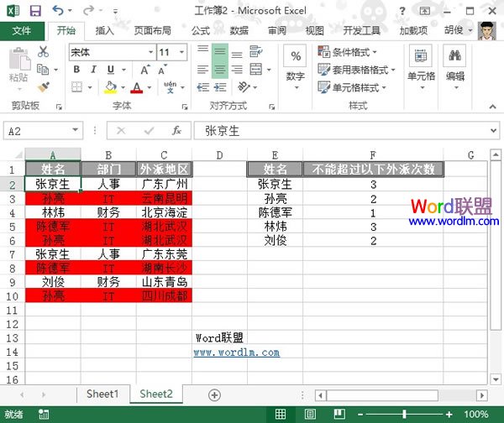504x423 pixels.
Task: Click the binoculars Editing icon
Action: click(454, 55)
